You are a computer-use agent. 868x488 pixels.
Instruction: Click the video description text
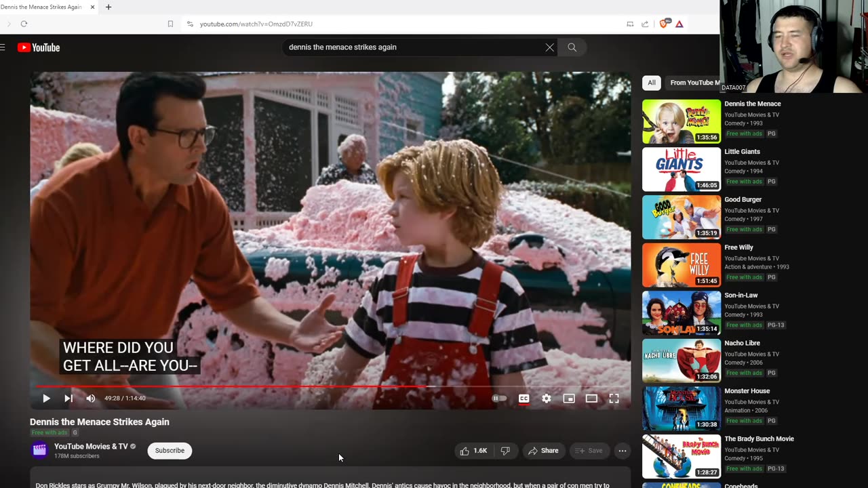click(x=322, y=485)
